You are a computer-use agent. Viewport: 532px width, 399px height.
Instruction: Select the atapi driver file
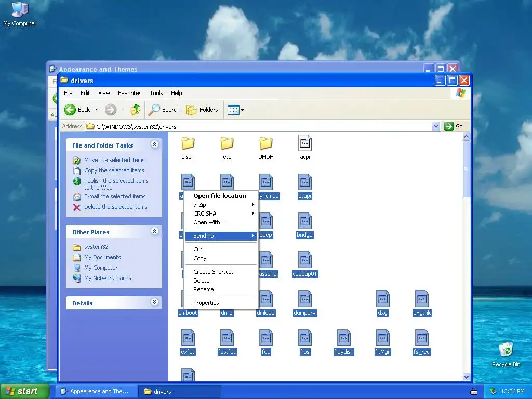304,187
